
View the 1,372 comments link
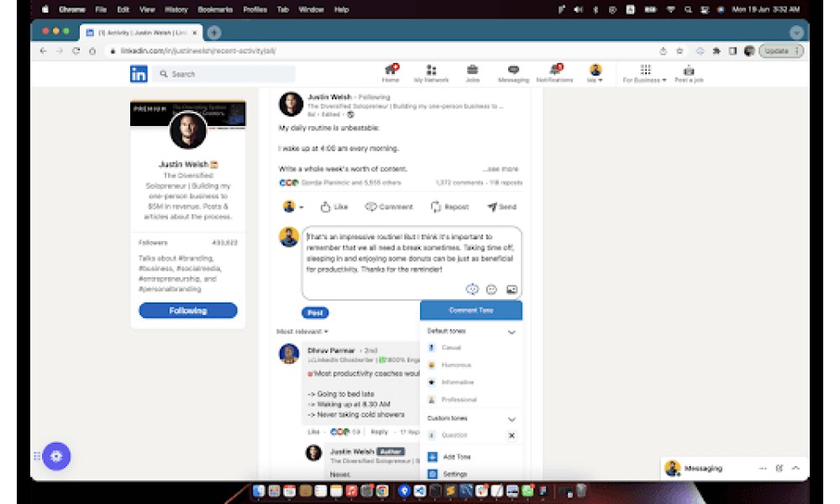[x=459, y=182]
